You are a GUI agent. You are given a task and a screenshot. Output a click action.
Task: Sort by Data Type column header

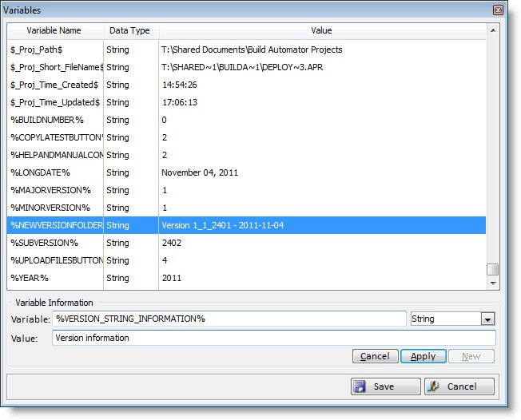pos(129,30)
